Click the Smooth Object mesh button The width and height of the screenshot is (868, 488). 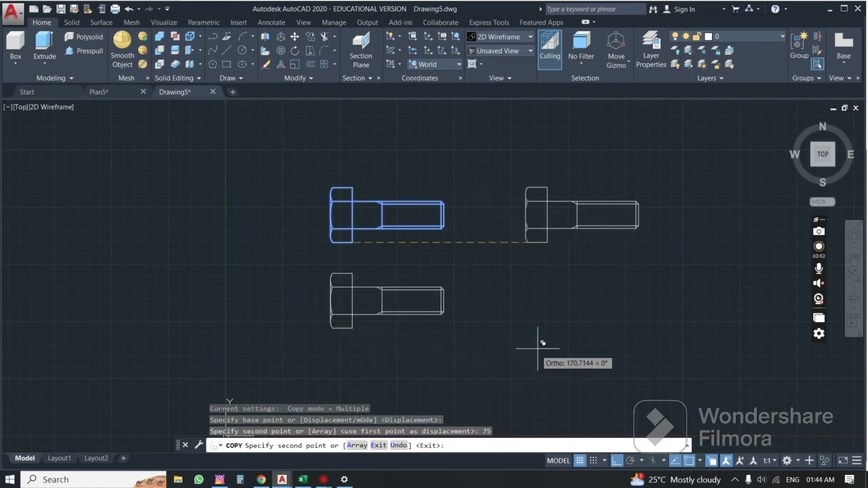(x=123, y=50)
